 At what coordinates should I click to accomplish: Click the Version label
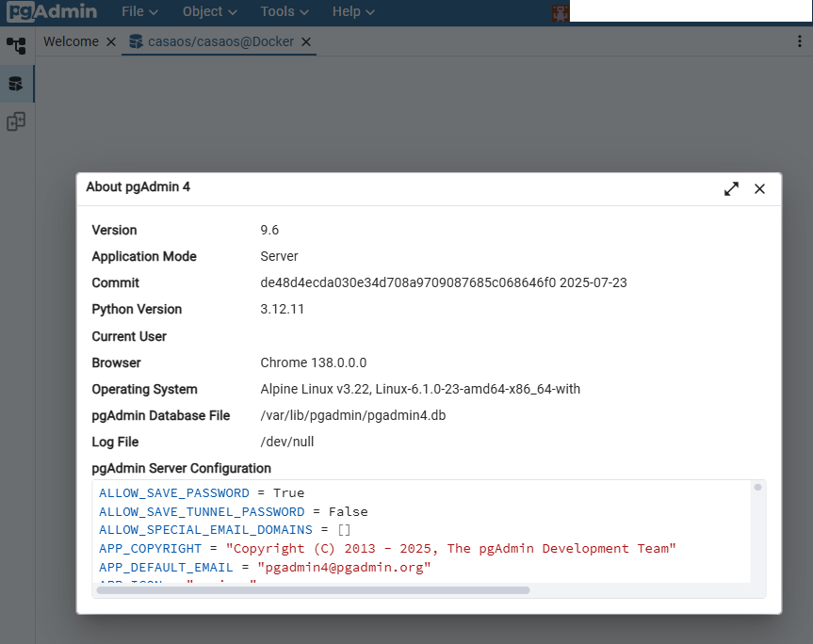[x=115, y=230]
